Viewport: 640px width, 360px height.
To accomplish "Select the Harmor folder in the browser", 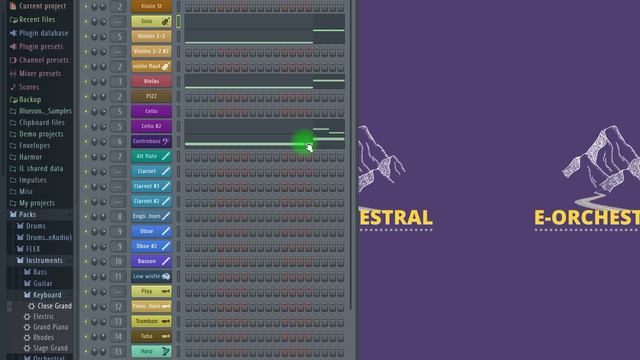I will click(26, 157).
